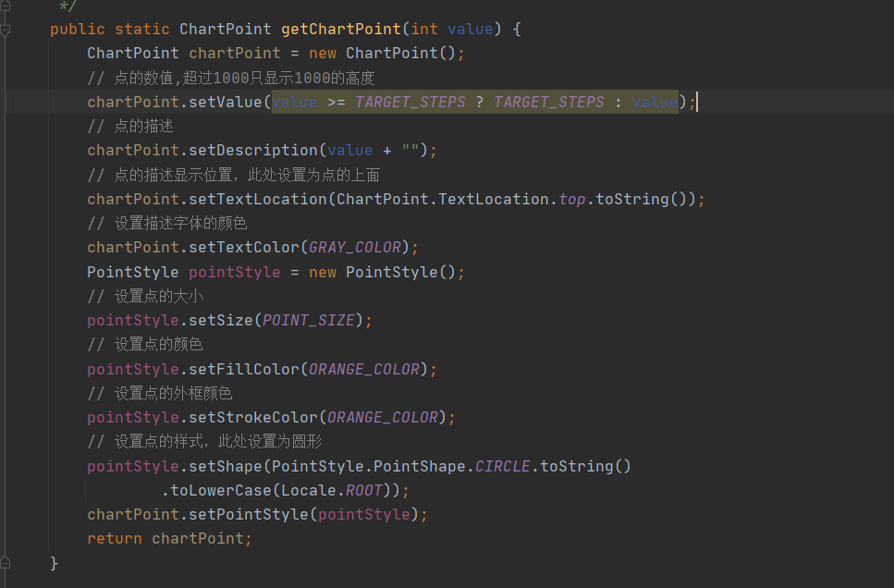
Task: Click the fold marker beside the */ comment end
Action: (6, 6)
